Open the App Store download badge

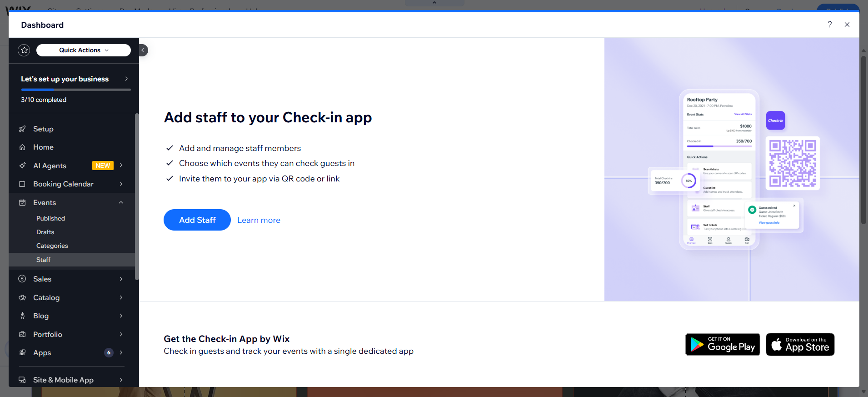point(800,345)
